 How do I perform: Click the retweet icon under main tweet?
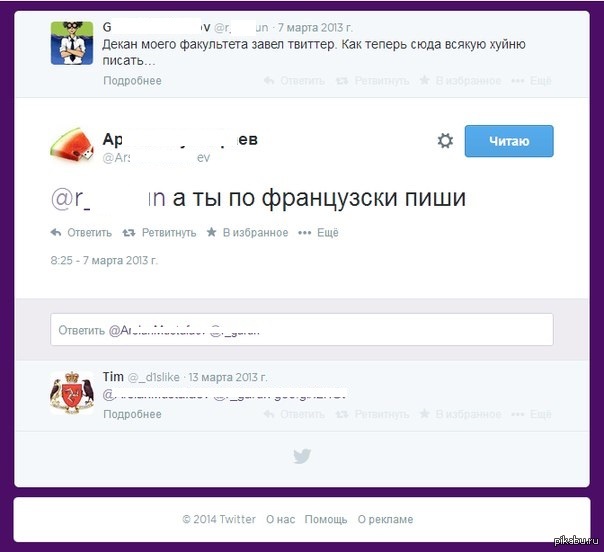pyautogui.click(x=129, y=233)
